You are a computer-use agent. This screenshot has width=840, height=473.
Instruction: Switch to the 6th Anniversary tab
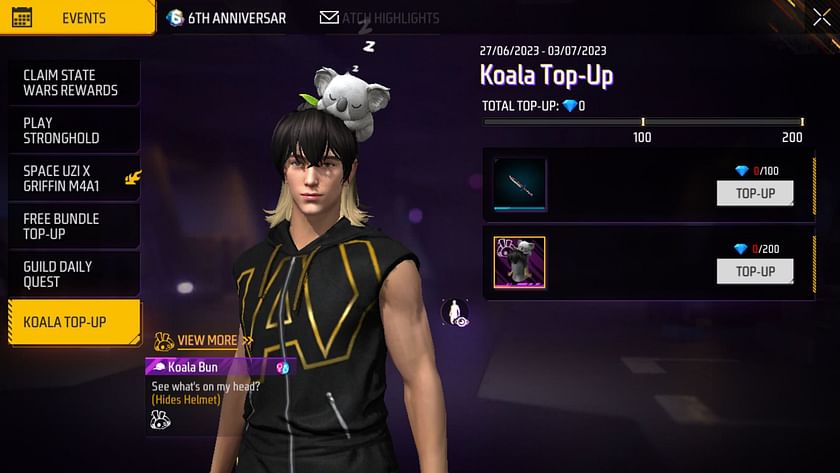[227, 18]
